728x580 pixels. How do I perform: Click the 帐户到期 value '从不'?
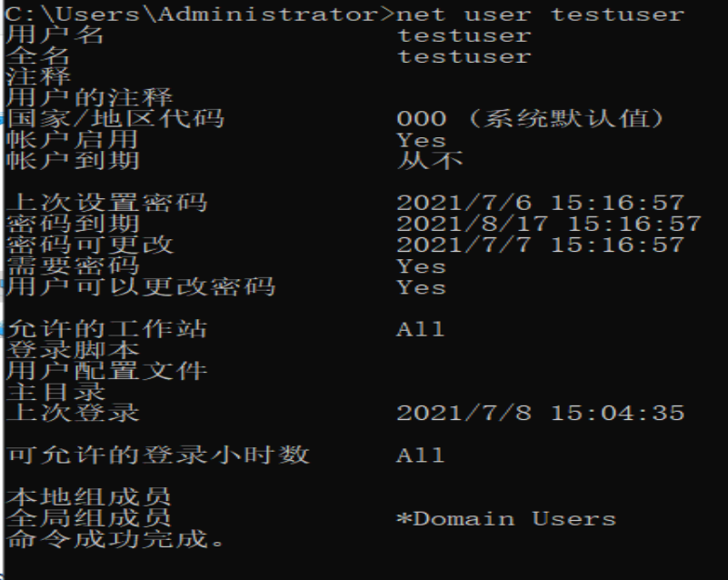tap(430, 162)
